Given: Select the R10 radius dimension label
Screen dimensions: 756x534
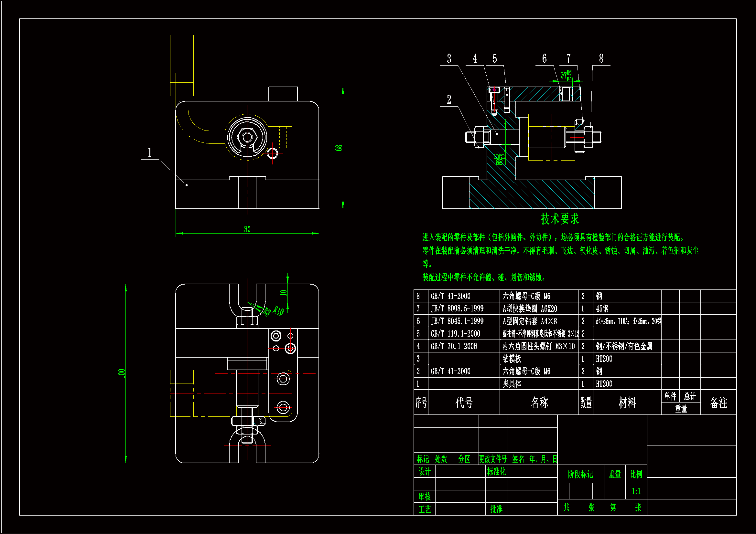Looking at the screenshot, I should coord(278,310).
